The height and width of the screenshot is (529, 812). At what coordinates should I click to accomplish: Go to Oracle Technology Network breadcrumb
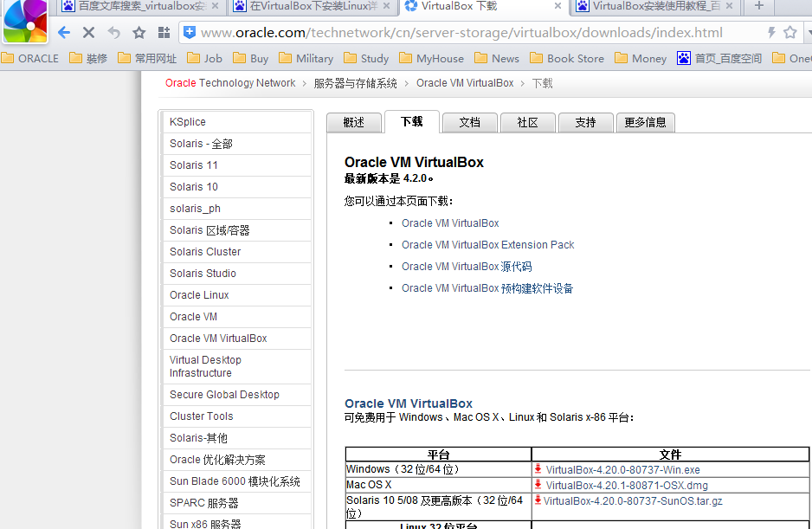coord(230,83)
